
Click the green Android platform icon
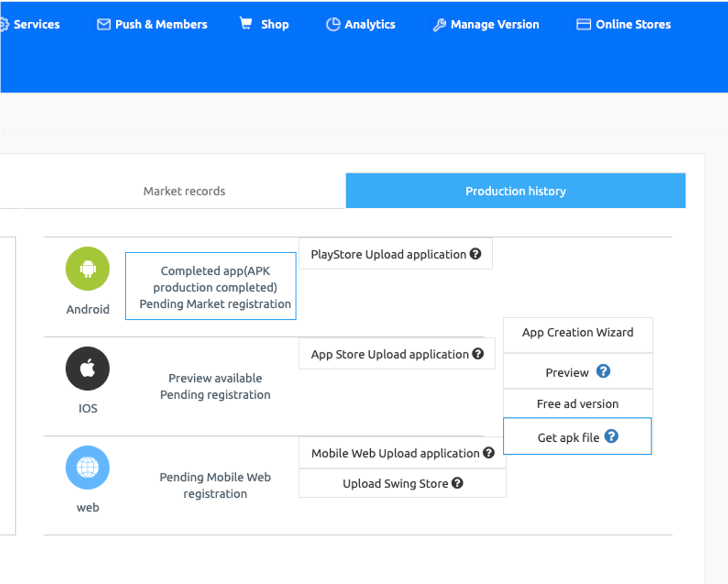click(x=87, y=269)
